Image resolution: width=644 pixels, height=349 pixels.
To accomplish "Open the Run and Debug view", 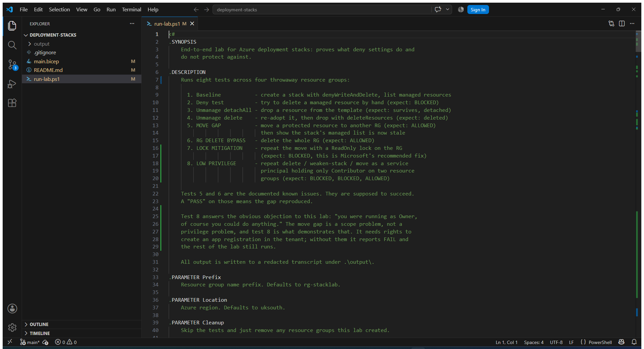I will pos(12,84).
